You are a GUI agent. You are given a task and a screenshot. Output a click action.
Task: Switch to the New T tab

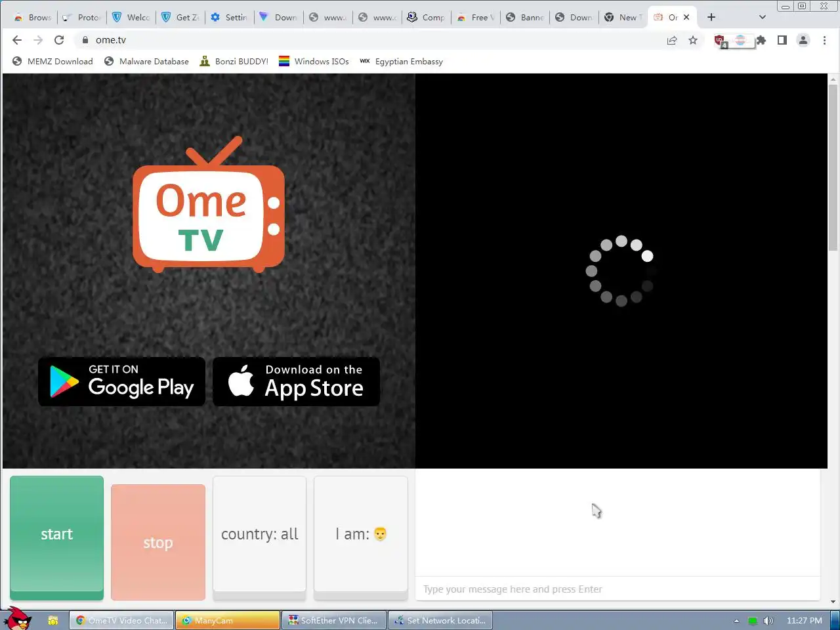623,17
